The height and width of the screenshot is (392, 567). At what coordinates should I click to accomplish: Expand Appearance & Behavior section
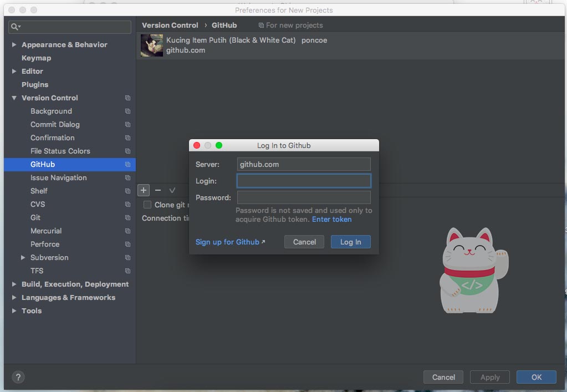[x=14, y=44]
